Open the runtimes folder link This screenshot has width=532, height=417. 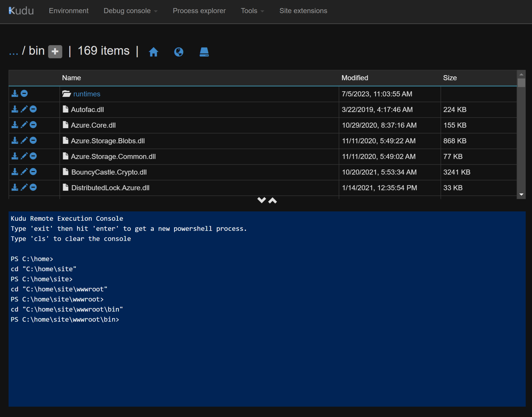(87, 94)
